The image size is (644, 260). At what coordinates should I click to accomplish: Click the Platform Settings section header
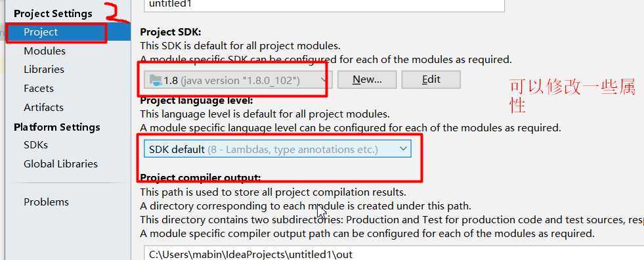[57, 127]
